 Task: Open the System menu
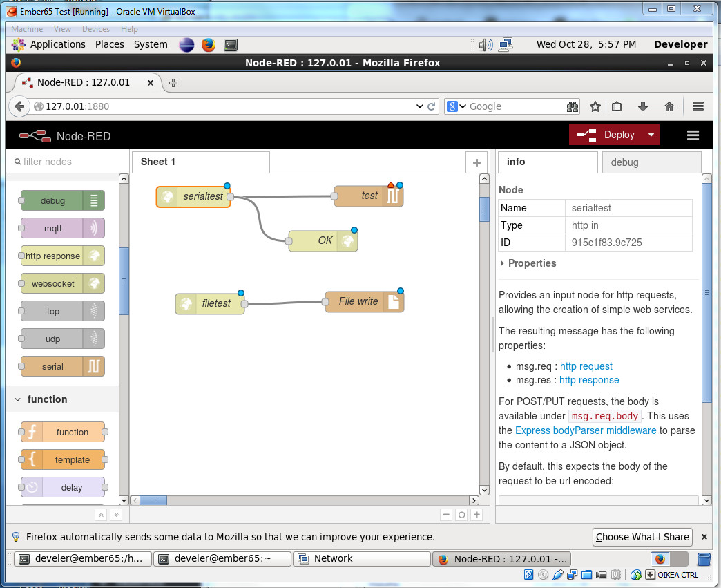point(151,44)
